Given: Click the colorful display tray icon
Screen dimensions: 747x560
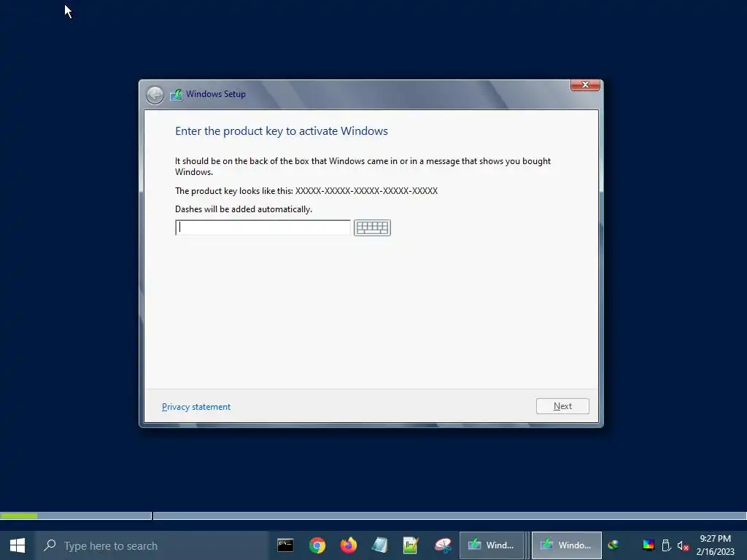Looking at the screenshot, I should click(649, 545).
